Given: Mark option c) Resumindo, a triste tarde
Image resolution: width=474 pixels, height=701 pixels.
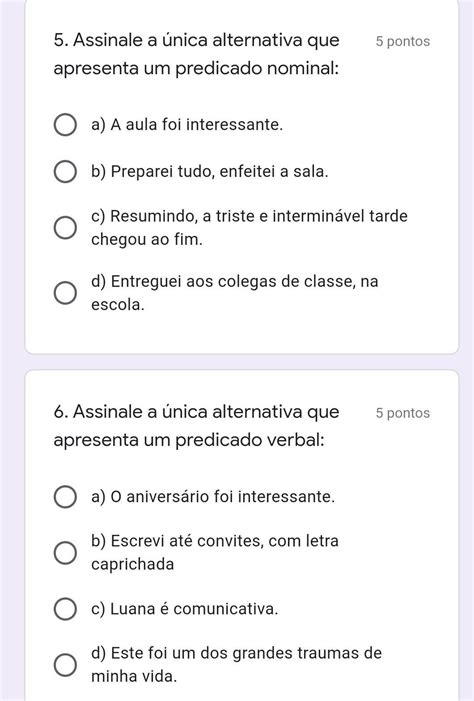Looking at the screenshot, I should (x=65, y=228).
